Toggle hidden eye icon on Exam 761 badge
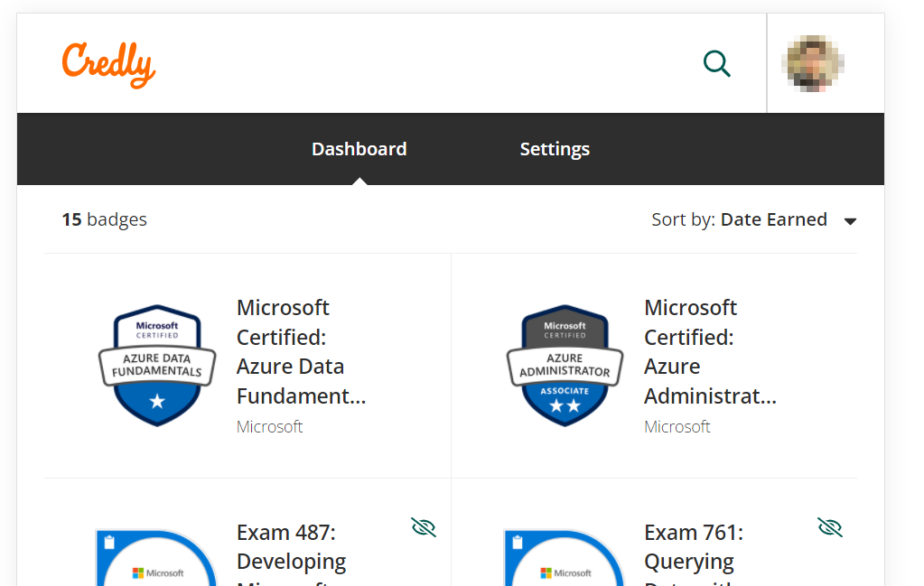Image resolution: width=924 pixels, height=586 pixels. tap(830, 527)
